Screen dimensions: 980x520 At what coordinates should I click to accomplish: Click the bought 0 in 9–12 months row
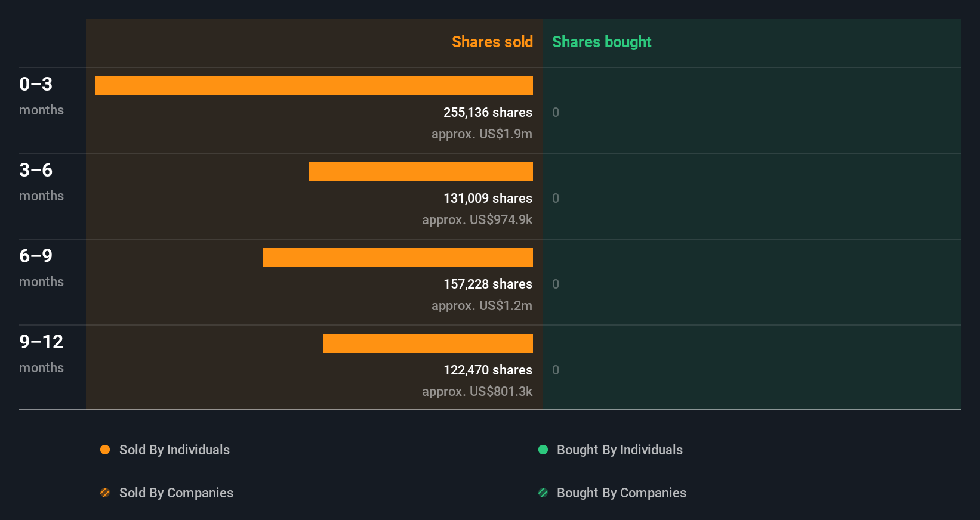coord(556,370)
